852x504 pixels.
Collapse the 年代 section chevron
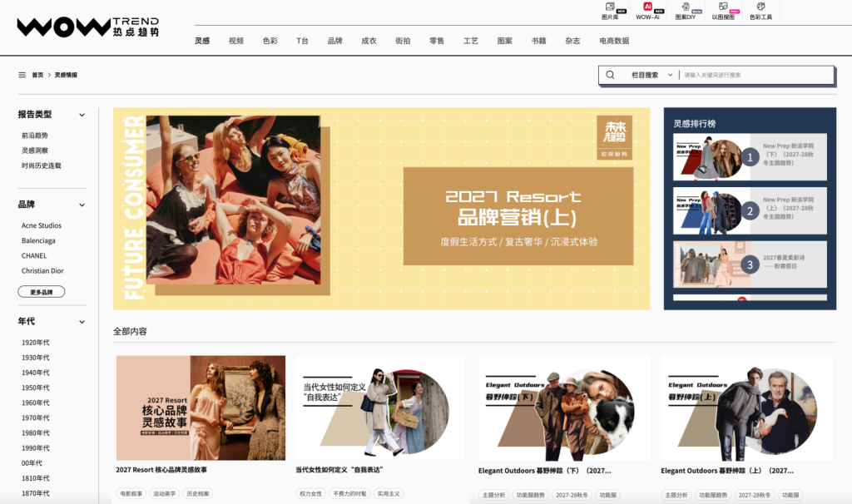tap(82, 322)
